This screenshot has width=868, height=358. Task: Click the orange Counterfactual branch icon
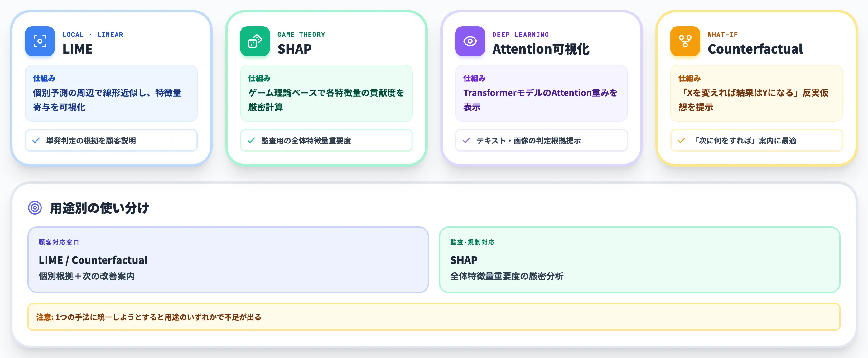[x=685, y=41]
